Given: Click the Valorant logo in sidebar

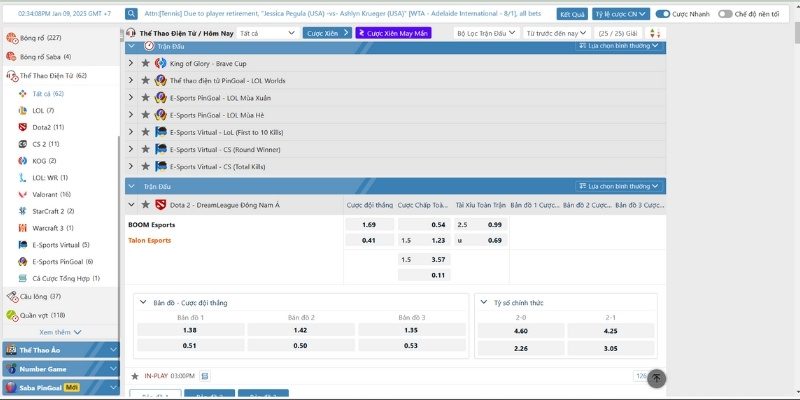Looking at the screenshot, I should (22, 194).
